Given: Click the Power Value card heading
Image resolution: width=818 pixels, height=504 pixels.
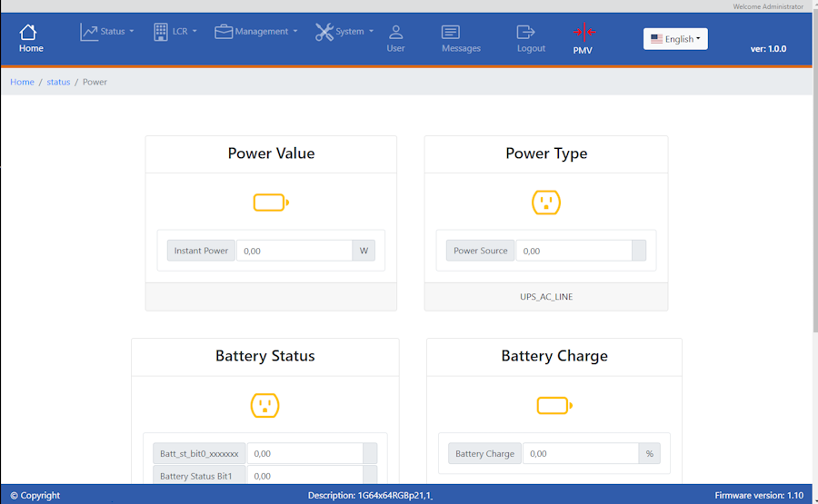Looking at the screenshot, I should [x=271, y=153].
